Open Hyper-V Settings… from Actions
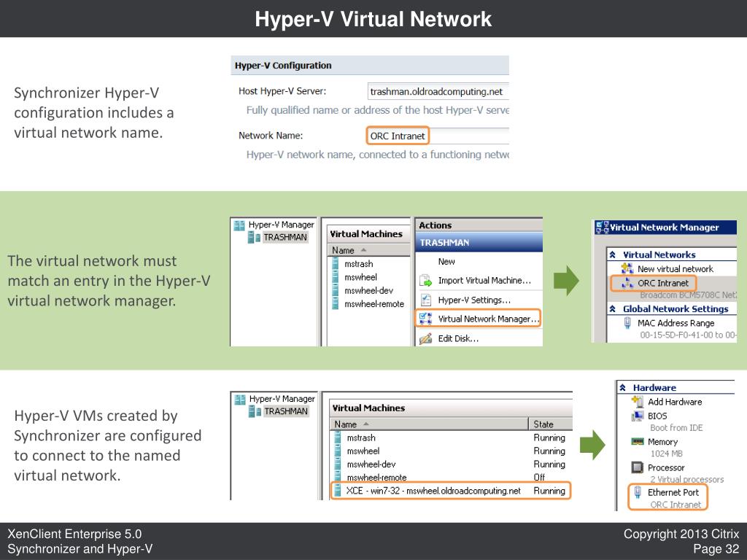Screen dimensions: 747x560 click(x=474, y=300)
